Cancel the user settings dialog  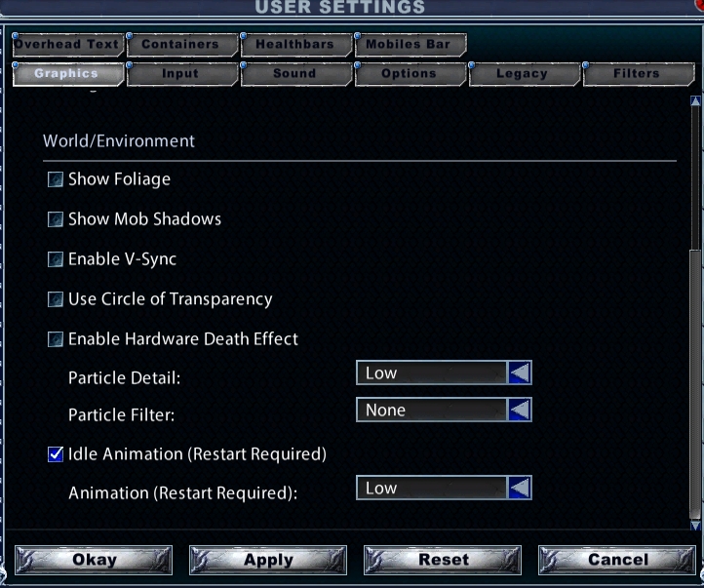[x=617, y=560]
